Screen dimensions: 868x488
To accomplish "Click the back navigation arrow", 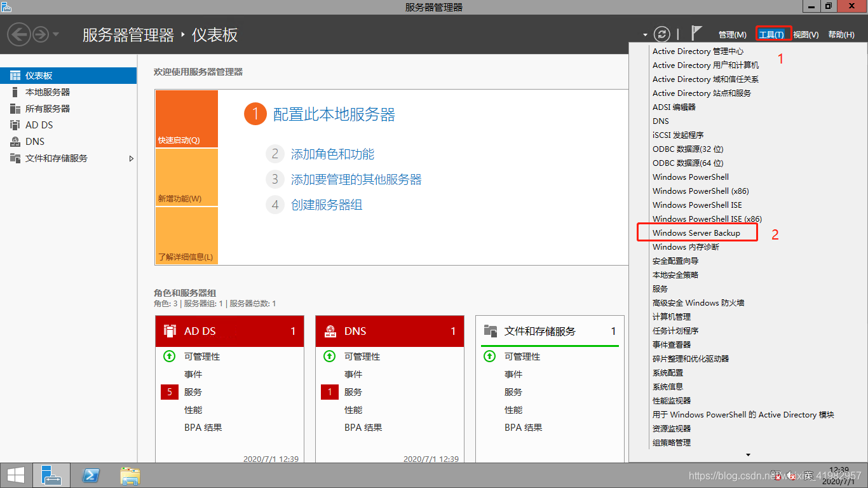I will [19, 34].
